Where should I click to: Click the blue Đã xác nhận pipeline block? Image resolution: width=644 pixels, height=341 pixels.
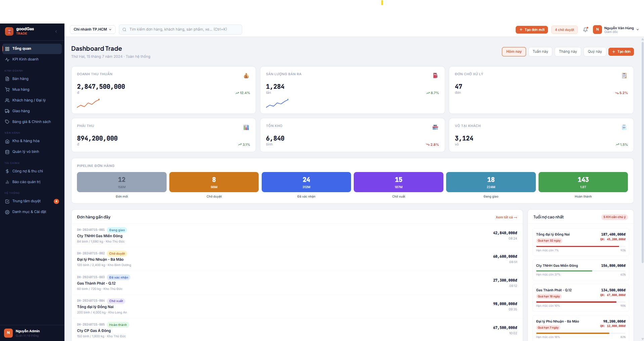[x=306, y=182]
